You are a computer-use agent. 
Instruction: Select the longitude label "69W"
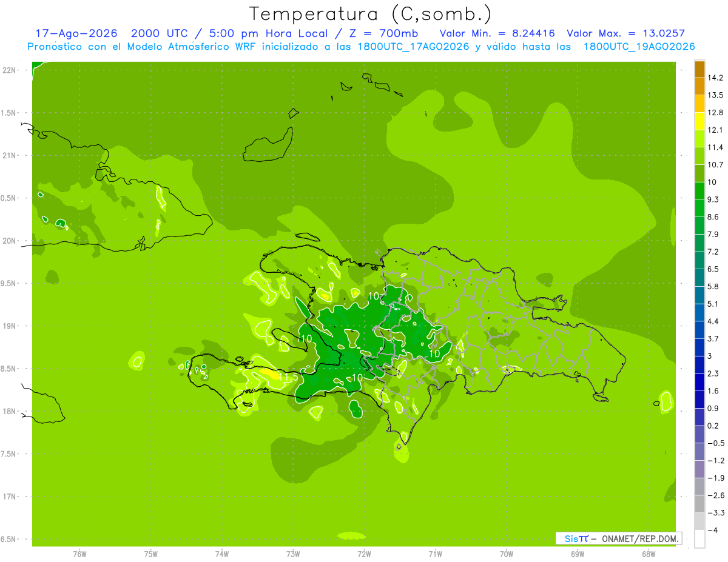[x=577, y=554]
